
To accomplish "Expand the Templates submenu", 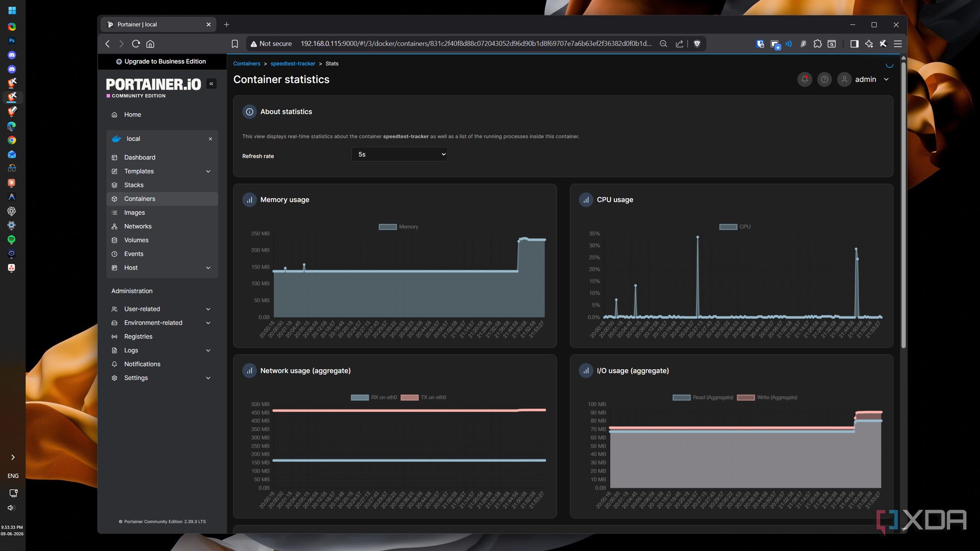I will [x=208, y=171].
